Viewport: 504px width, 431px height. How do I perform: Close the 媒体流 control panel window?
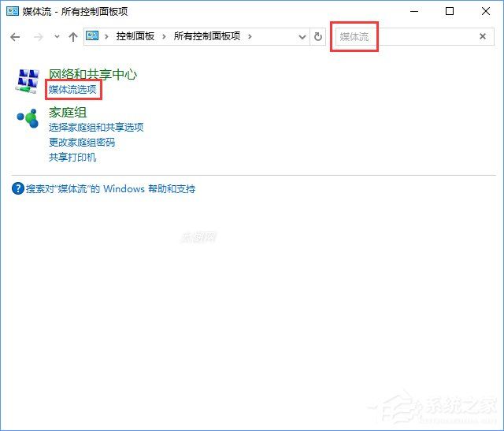point(486,11)
